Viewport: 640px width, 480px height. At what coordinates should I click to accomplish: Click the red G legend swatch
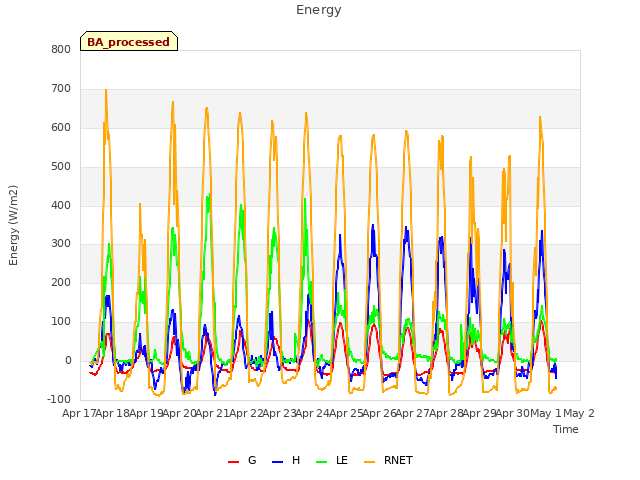coord(233,462)
